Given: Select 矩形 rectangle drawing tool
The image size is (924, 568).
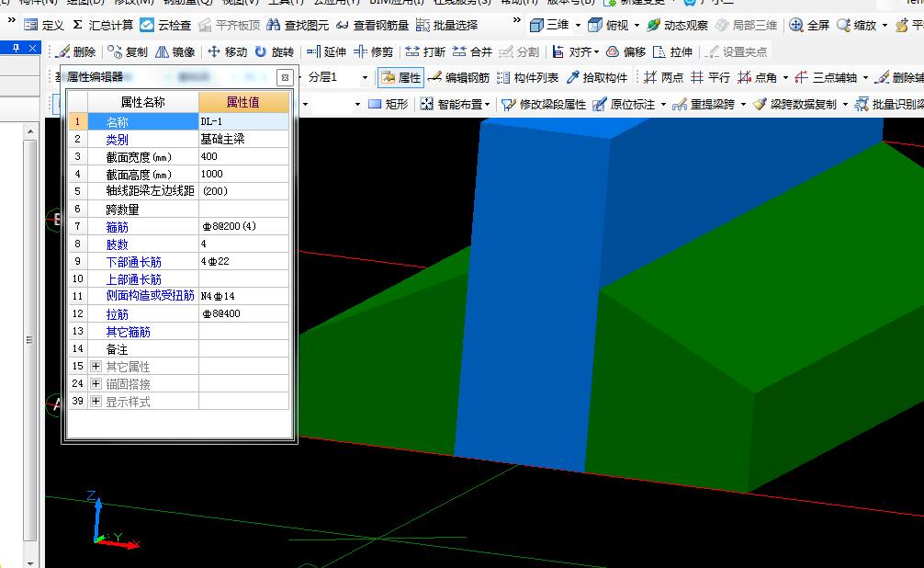Looking at the screenshot, I should point(388,105).
